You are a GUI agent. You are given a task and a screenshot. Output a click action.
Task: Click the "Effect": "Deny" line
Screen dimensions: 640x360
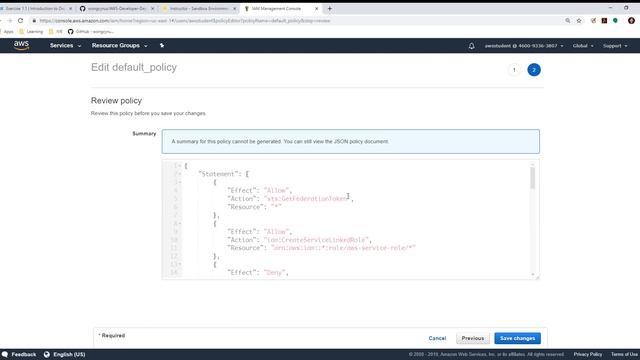(x=258, y=272)
